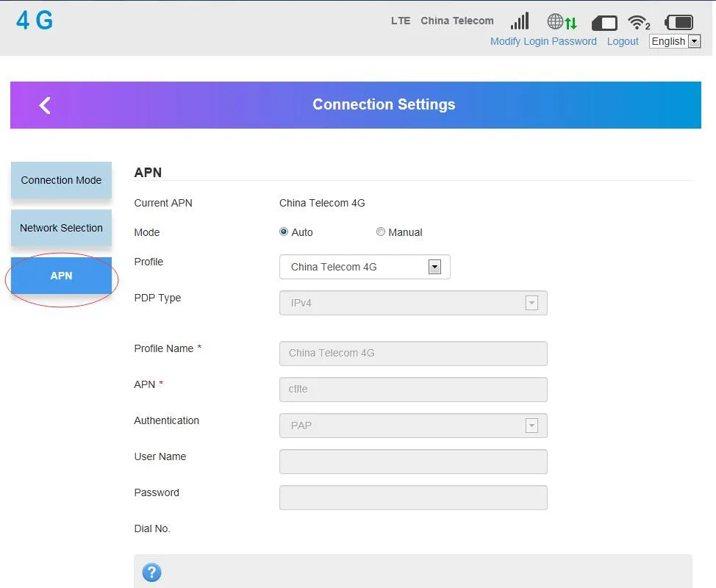The image size is (716, 588).
Task: Click the Current APN value China Telecom 4G
Action: point(322,203)
